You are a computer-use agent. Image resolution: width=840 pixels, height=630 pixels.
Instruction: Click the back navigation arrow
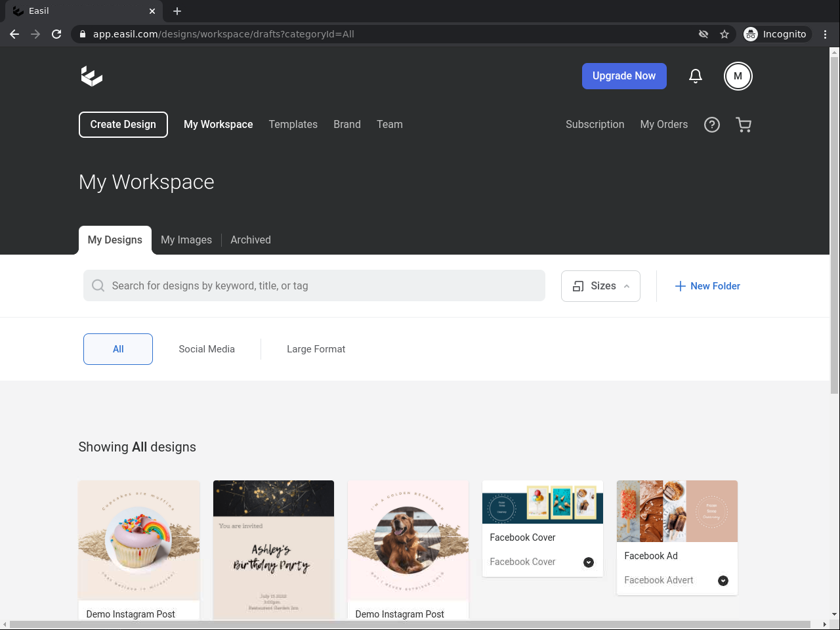(x=14, y=34)
